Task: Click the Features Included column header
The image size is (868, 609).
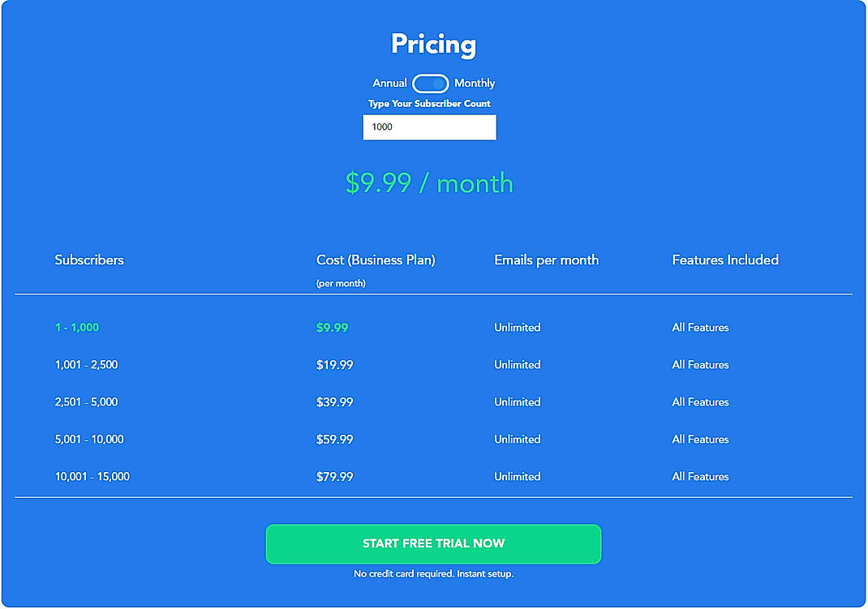Action: (x=725, y=259)
